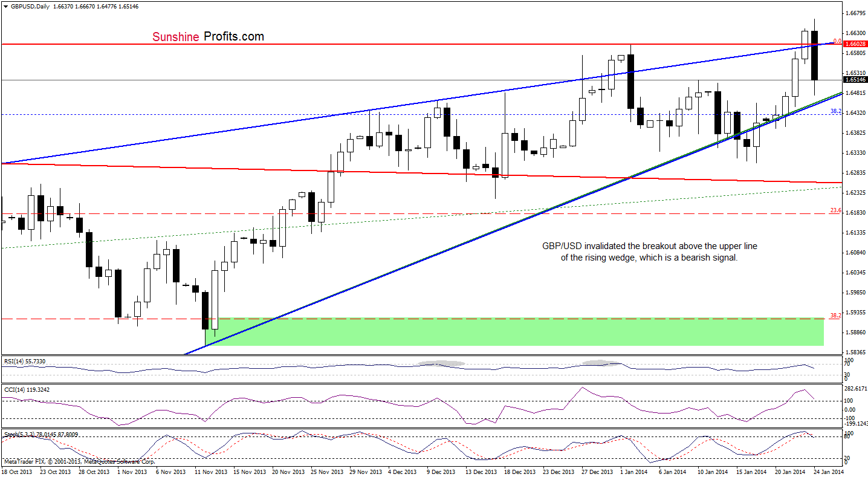Click the 6 Nov 2013 date label

[170, 471]
